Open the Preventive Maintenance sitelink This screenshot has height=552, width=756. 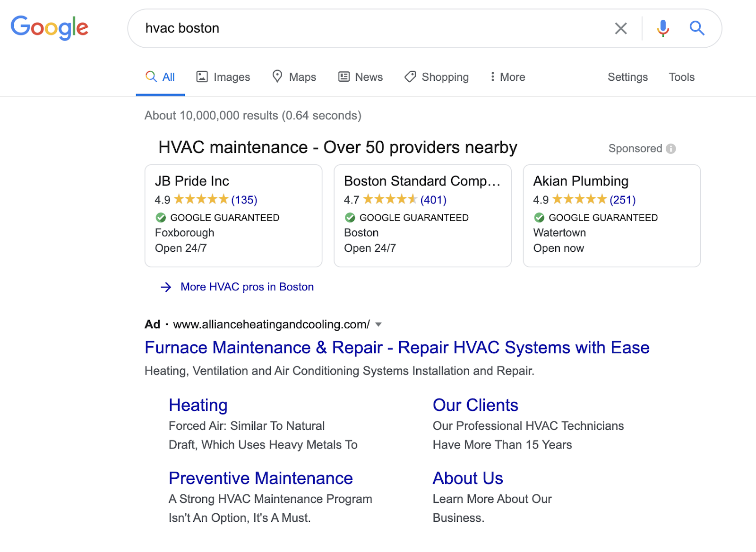pyautogui.click(x=261, y=478)
